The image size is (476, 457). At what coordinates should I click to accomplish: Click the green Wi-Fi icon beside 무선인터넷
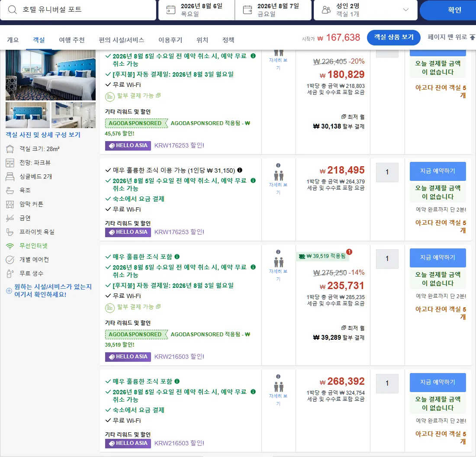10,246
